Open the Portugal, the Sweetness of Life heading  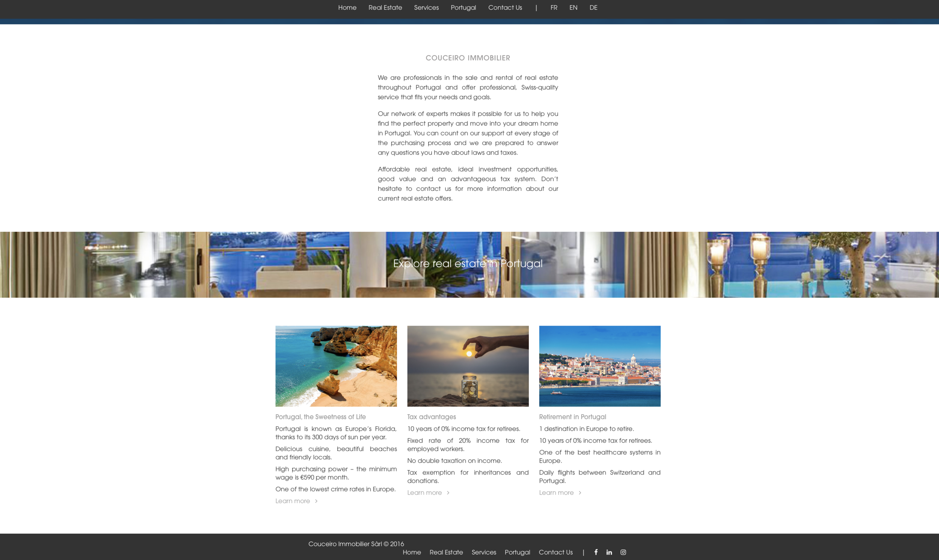pos(320,417)
